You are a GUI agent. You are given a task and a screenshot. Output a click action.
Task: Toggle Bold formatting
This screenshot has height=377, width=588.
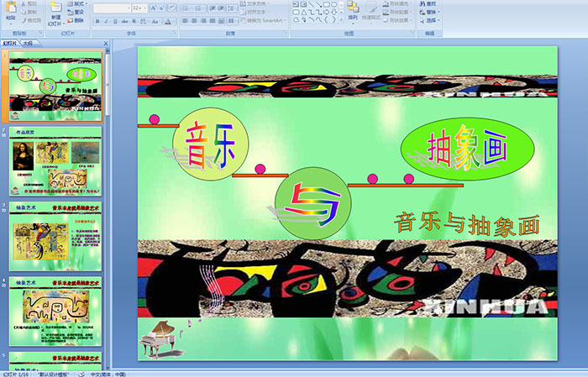click(x=97, y=21)
